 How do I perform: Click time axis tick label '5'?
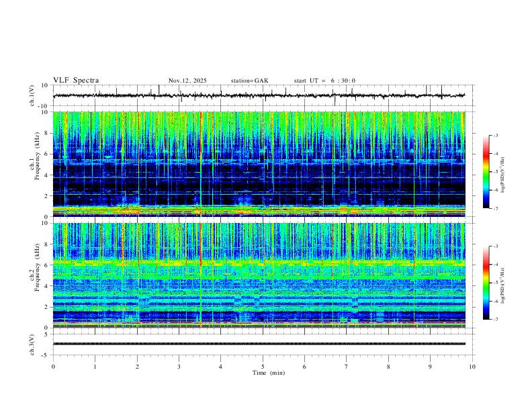[263, 367]
